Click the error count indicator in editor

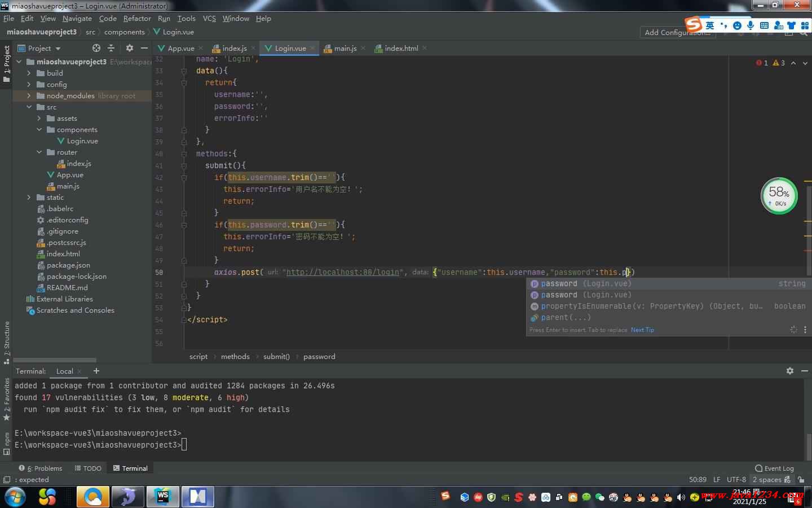pyautogui.click(x=762, y=63)
